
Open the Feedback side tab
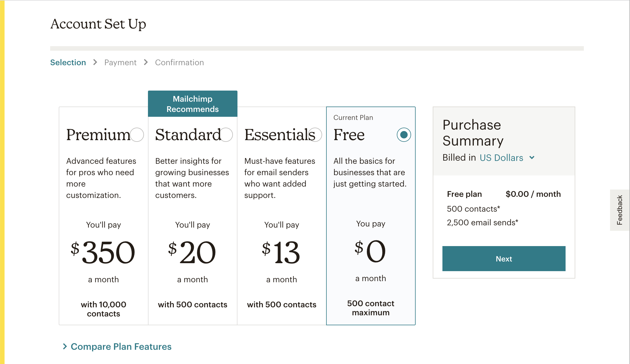tap(620, 210)
